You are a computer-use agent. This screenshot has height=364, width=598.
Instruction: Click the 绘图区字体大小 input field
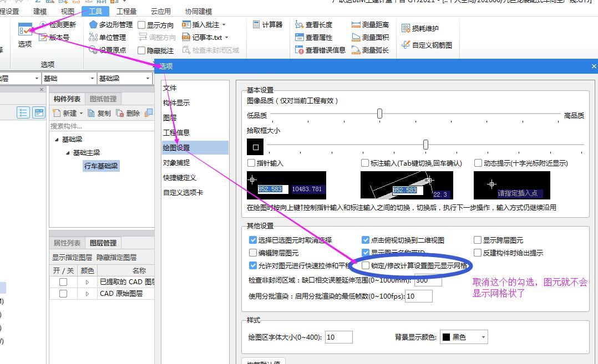pos(338,337)
